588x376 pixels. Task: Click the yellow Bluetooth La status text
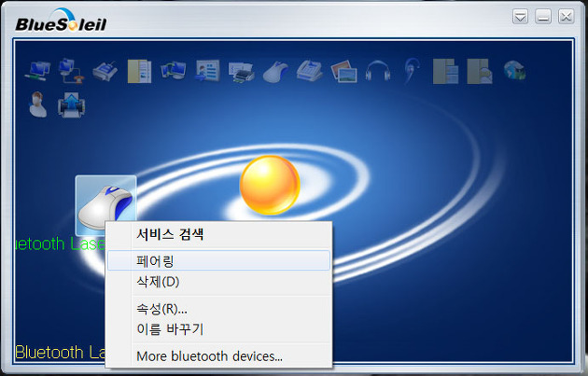(x=60, y=353)
